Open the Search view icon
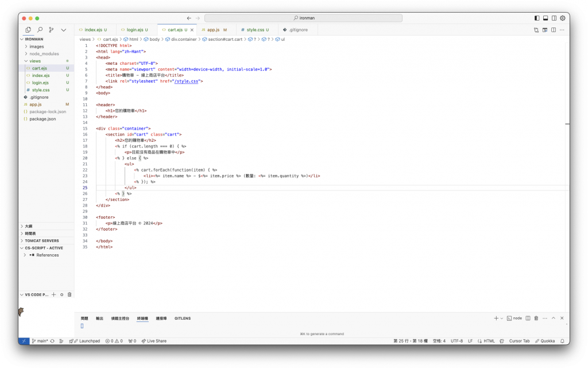588x369 pixels. [x=40, y=30]
